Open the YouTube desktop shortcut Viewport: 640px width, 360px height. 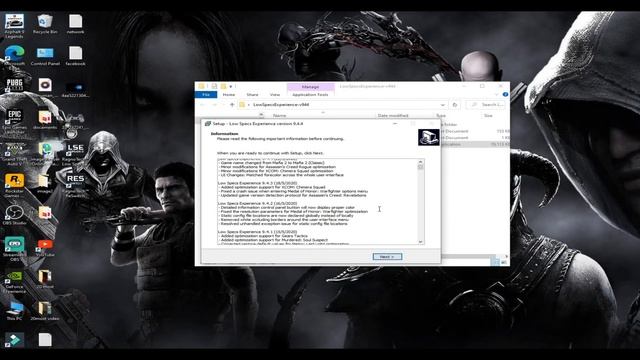[x=45, y=247]
